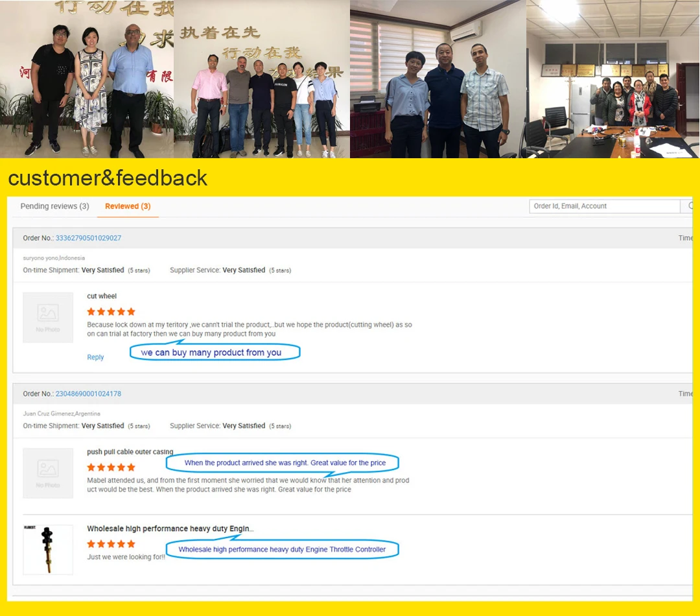The image size is (700, 616).
Task: Click the Engine Throttle Controller callout bubble
Action: pos(282,549)
